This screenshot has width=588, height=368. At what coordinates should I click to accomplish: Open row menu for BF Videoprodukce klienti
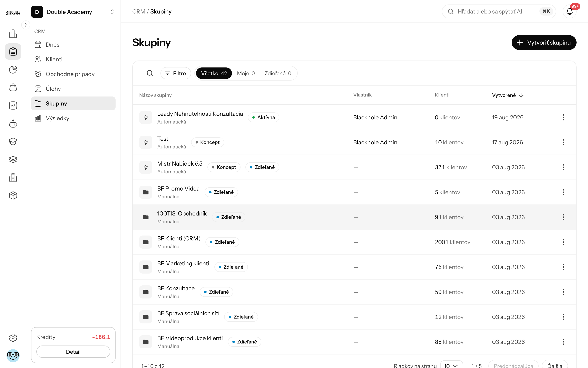tap(563, 342)
